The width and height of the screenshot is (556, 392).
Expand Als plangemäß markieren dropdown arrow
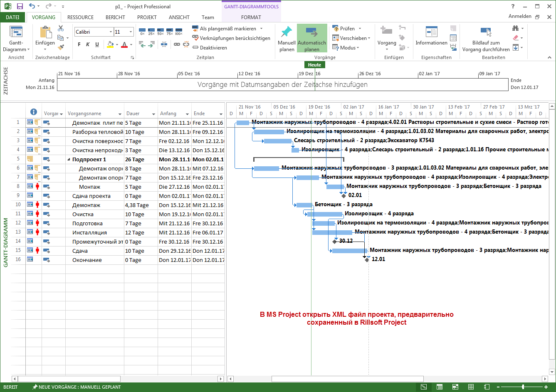(x=261, y=29)
